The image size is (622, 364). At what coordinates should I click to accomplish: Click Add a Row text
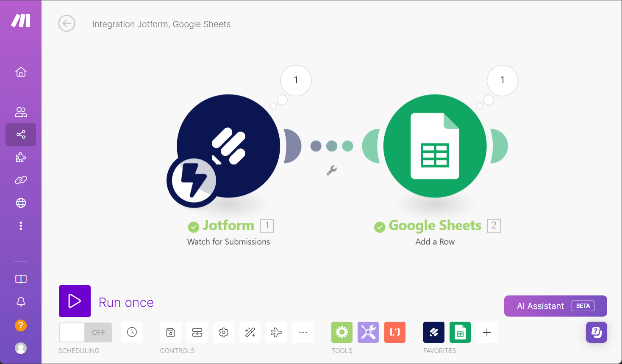pos(435,242)
